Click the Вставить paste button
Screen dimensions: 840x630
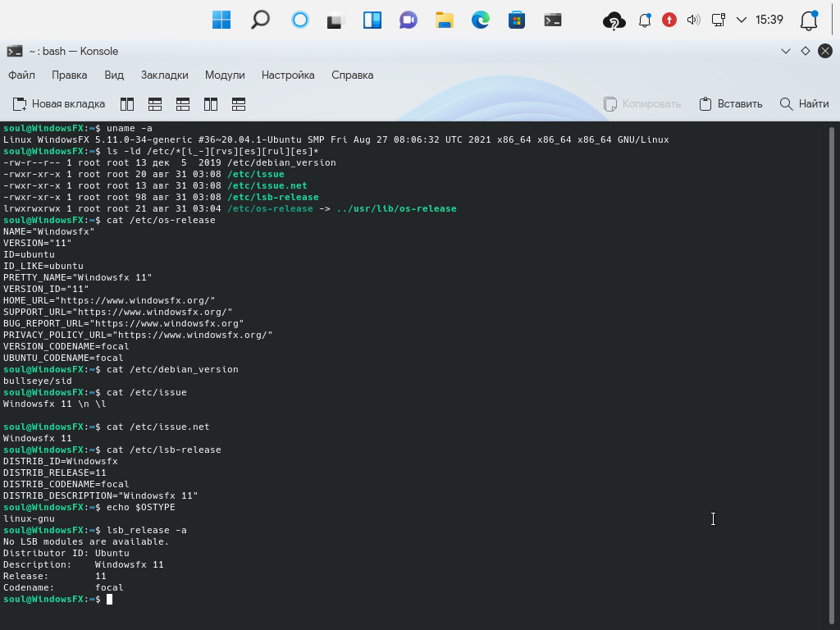[731, 104]
